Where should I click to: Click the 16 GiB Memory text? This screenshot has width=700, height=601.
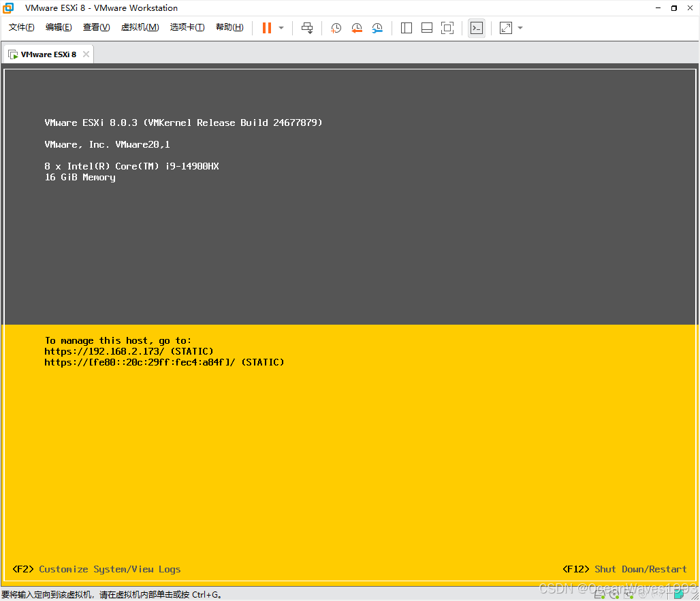80,177
